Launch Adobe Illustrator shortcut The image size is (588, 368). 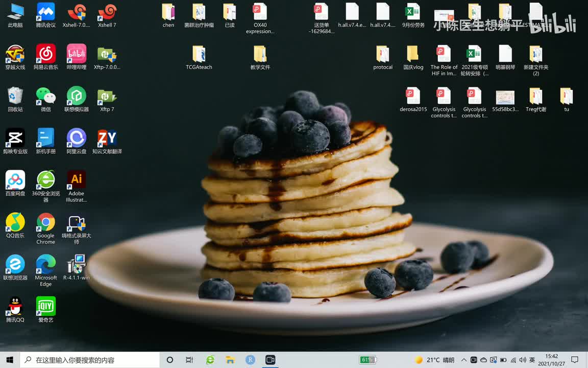click(77, 187)
